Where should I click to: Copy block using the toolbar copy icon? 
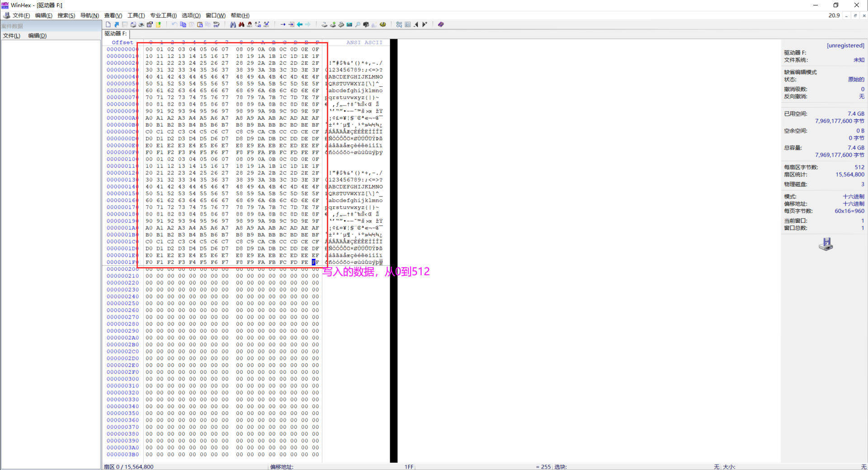tap(183, 24)
